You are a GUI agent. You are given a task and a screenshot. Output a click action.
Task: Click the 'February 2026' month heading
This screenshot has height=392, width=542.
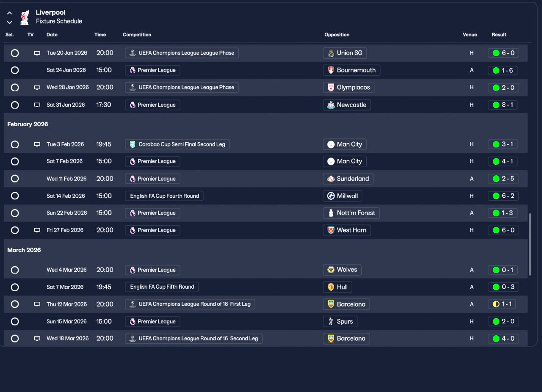(x=28, y=124)
